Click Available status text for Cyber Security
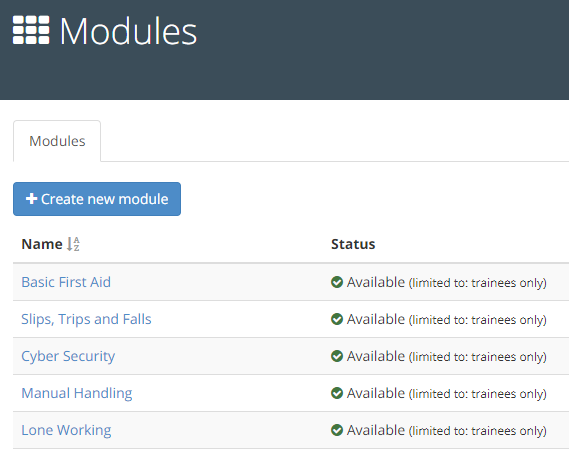569x464 pixels. click(x=376, y=356)
